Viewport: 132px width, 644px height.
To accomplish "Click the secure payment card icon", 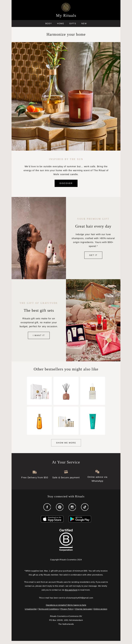I will point(66,472).
